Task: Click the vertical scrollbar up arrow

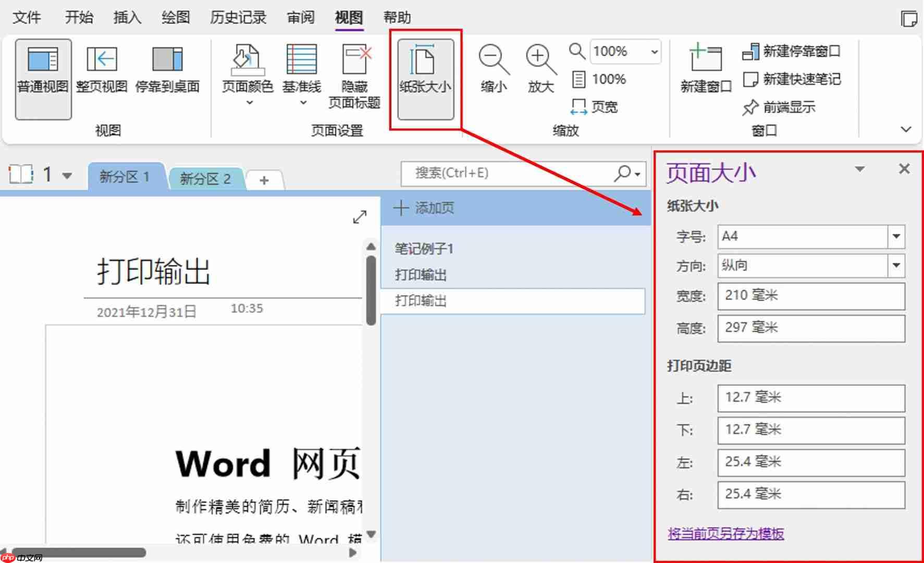Action: (371, 246)
